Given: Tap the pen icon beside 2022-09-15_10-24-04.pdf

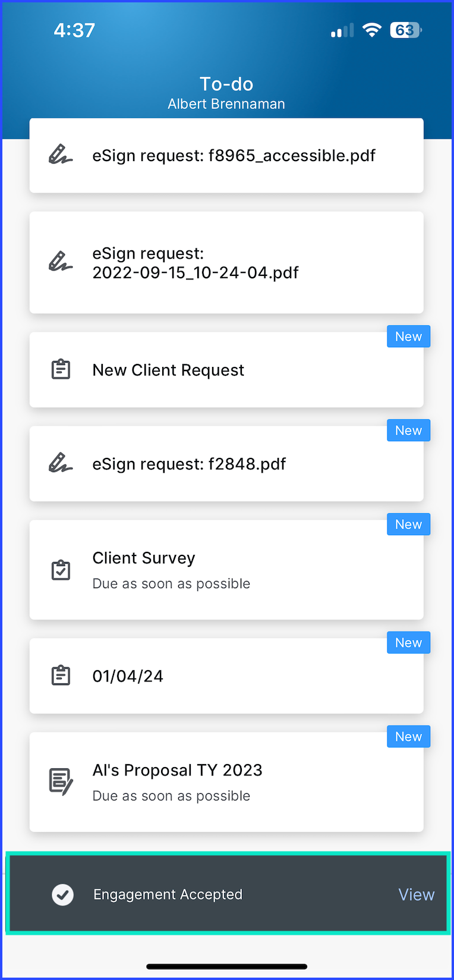Looking at the screenshot, I should (61, 262).
